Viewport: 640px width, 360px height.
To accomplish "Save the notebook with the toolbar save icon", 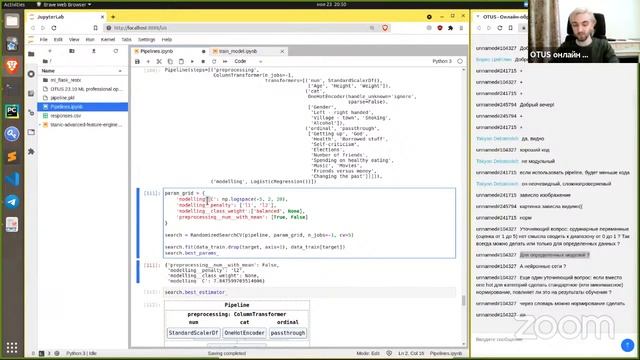I will tap(137, 62).
